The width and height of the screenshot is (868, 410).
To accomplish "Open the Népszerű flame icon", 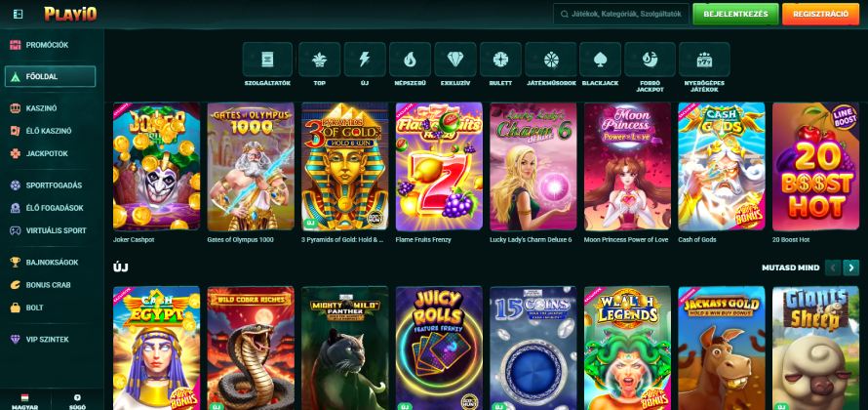I will [410, 61].
